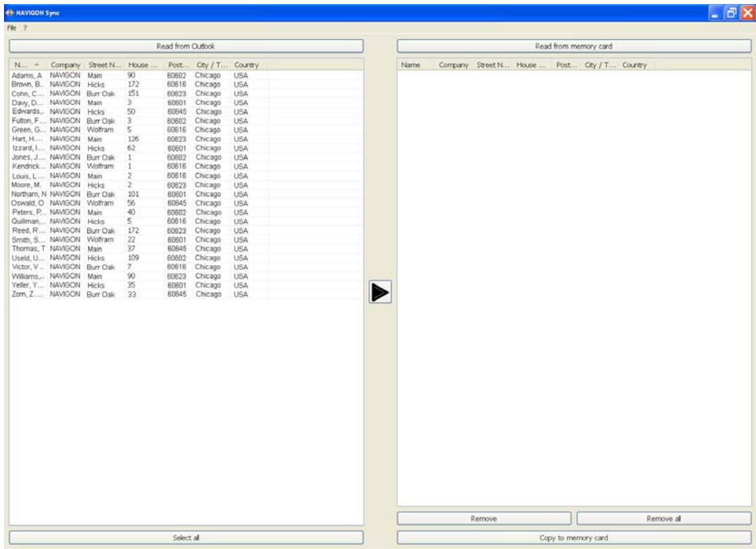Image resolution: width=756 pixels, height=549 pixels.
Task: Sort left list by Street N... column
Action: coord(105,65)
